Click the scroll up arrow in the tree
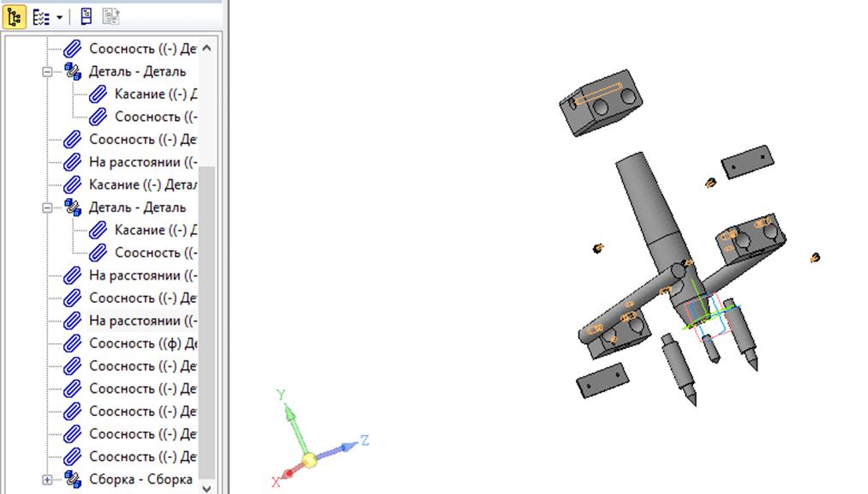The image size is (868, 494). tap(207, 48)
